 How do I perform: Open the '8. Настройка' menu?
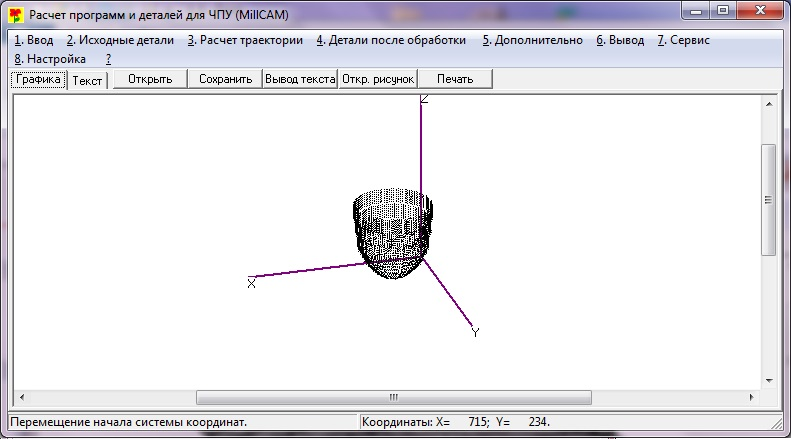[x=50, y=59]
